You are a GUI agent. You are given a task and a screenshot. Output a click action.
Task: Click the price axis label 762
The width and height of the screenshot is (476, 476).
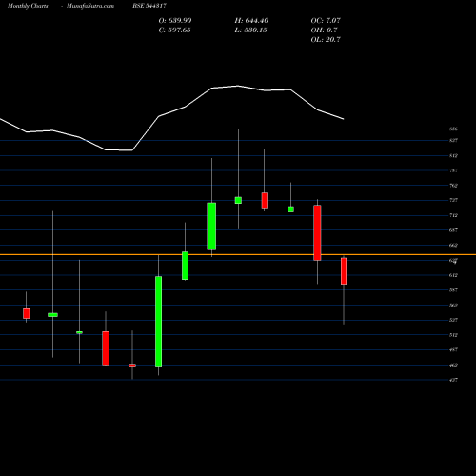click(453, 186)
